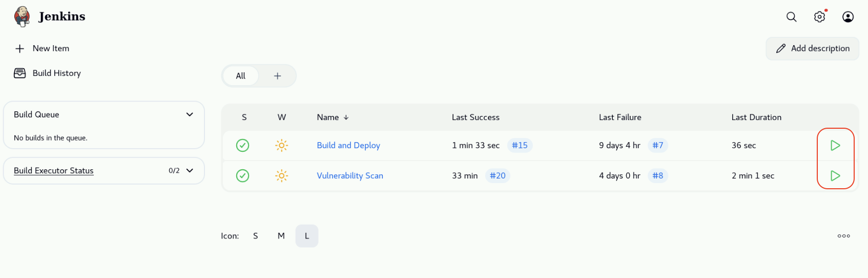Open last successful build #15
The image size is (868, 278).
(x=520, y=146)
